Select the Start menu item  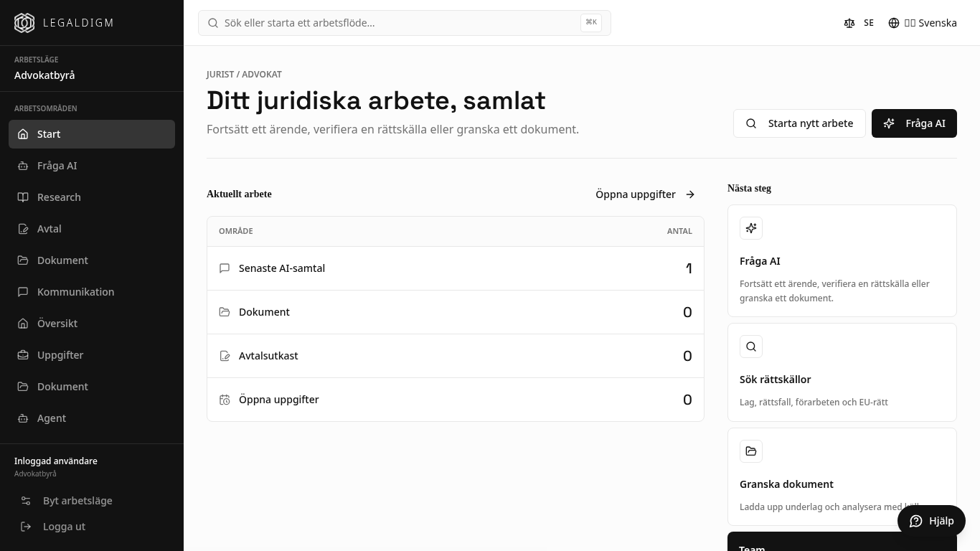point(92,134)
